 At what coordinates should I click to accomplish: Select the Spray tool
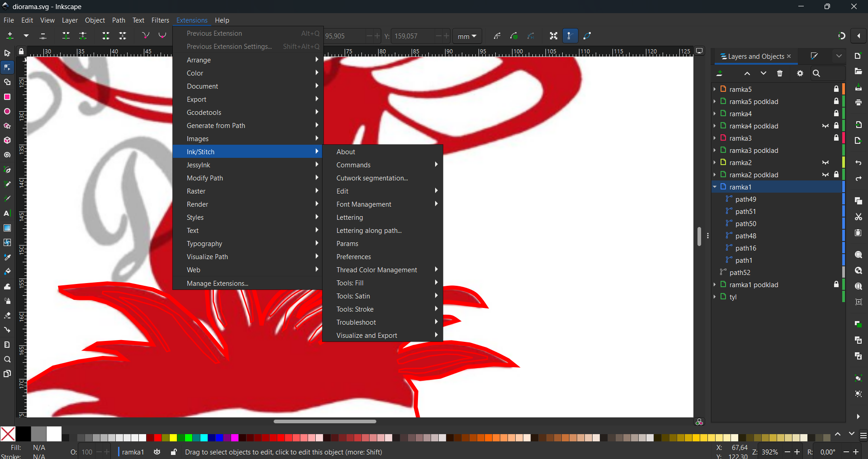pyautogui.click(x=7, y=301)
